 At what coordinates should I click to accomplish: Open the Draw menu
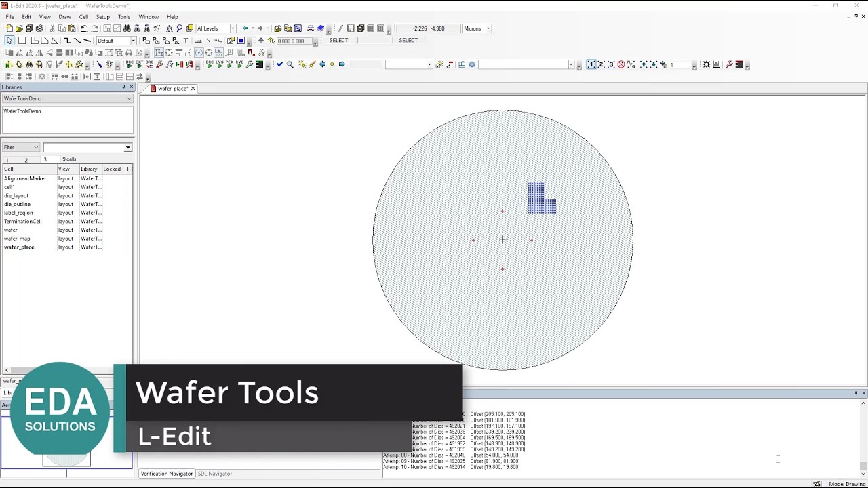click(64, 17)
